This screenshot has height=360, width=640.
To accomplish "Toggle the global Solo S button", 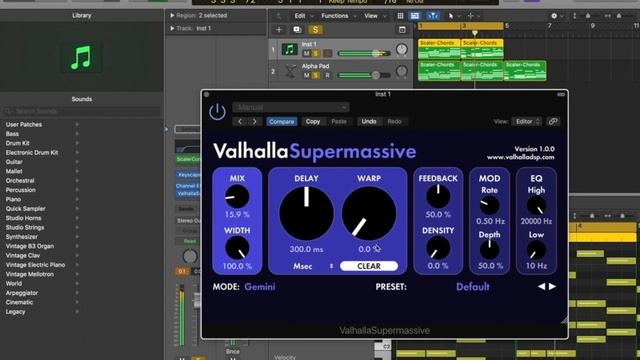I will coord(315,29).
